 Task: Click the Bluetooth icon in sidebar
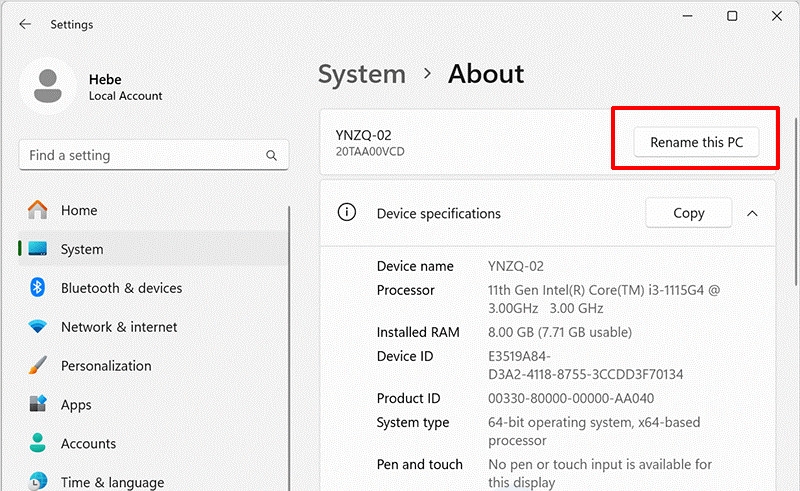tap(37, 287)
